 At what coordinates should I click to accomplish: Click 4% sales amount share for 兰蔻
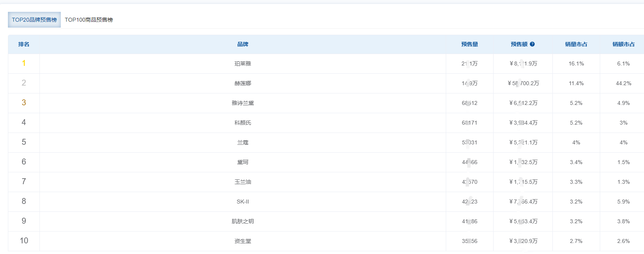pyautogui.click(x=623, y=142)
